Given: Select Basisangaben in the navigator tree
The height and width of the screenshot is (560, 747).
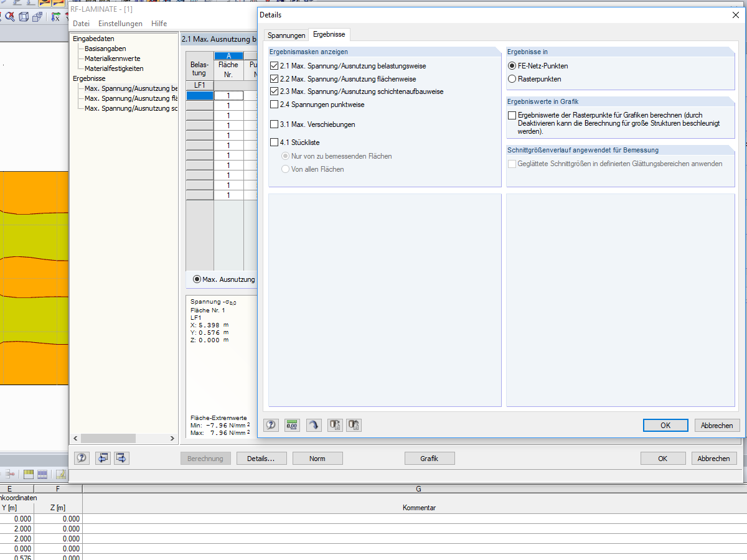Looking at the screenshot, I should pyautogui.click(x=105, y=49).
